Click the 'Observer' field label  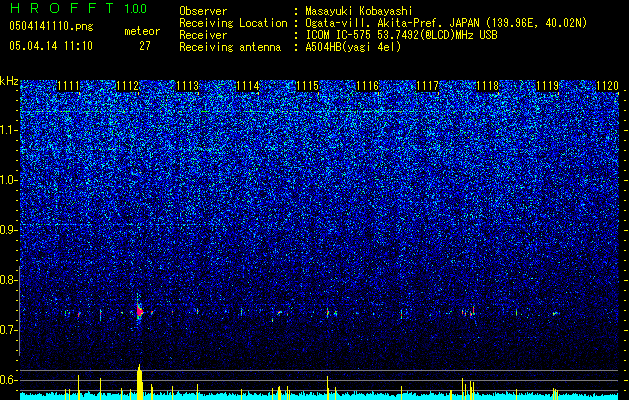pyautogui.click(x=203, y=11)
